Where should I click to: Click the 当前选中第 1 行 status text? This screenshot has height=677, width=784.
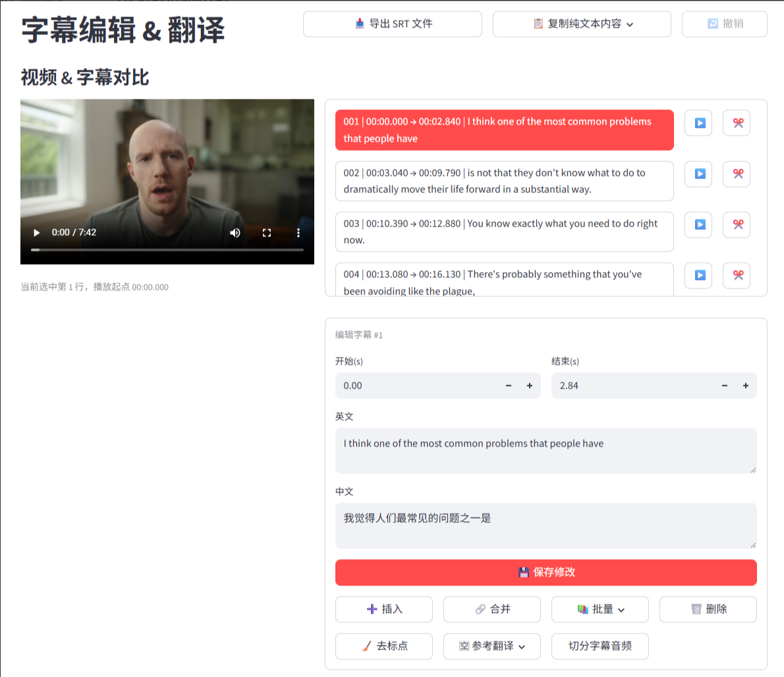tap(94, 287)
